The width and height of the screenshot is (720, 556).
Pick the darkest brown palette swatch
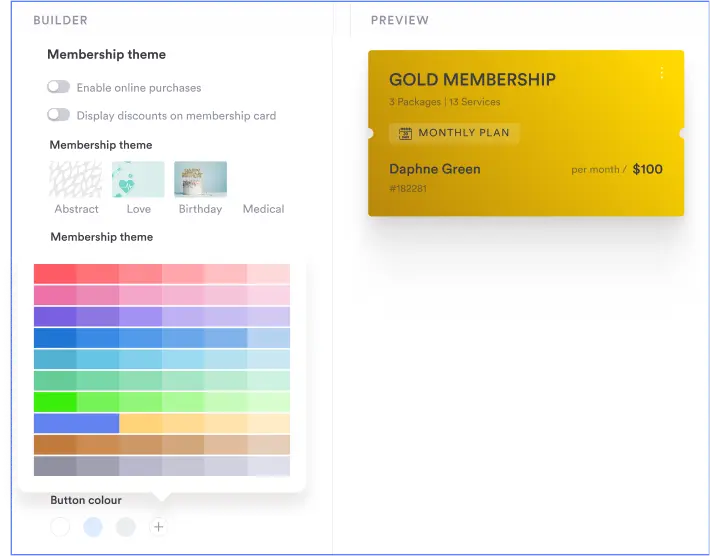click(x=55, y=445)
